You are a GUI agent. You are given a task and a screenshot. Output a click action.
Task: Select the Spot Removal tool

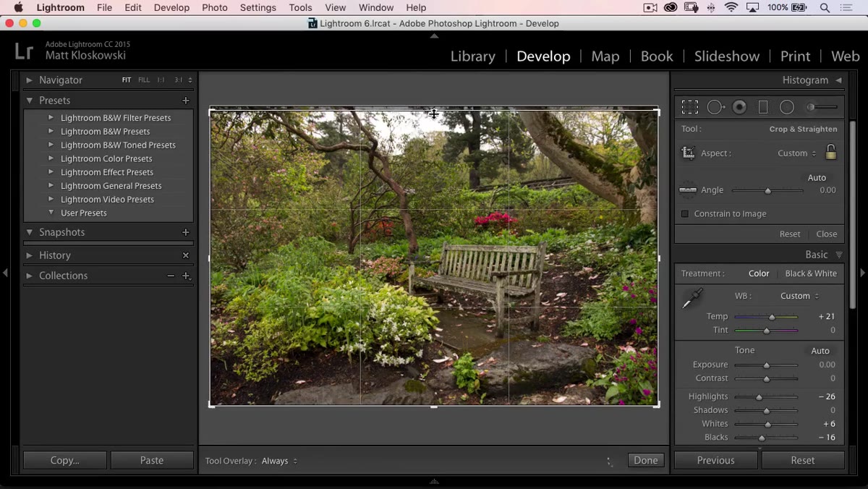click(715, 107)
